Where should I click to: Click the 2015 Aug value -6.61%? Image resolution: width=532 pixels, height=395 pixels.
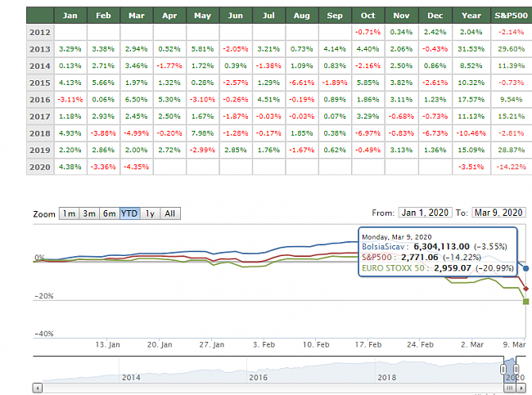(x=302, y=83)
